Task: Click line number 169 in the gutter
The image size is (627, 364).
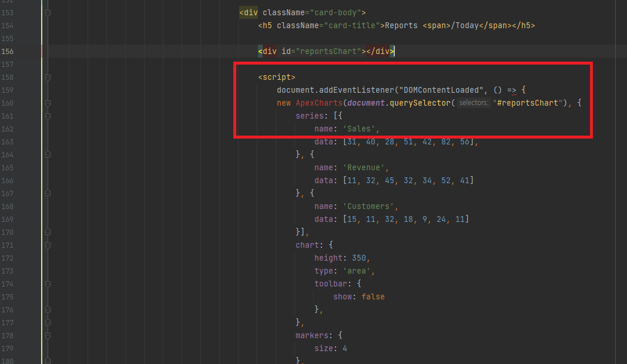Action: (7, 220)
